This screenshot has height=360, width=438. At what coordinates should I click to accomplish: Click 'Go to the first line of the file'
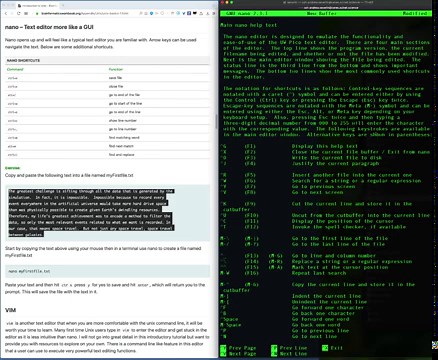pos(340,238)
